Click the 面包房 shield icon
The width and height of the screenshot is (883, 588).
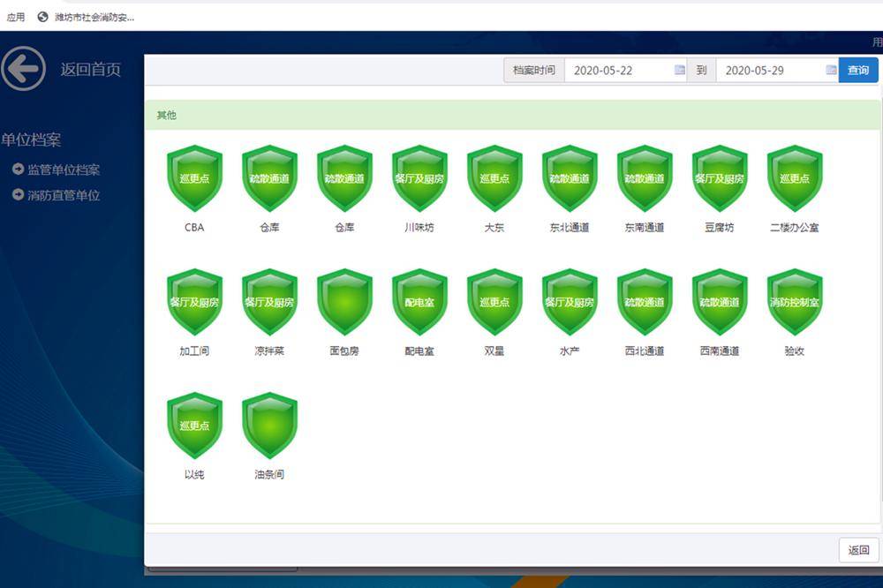click(x=344, y=302)
